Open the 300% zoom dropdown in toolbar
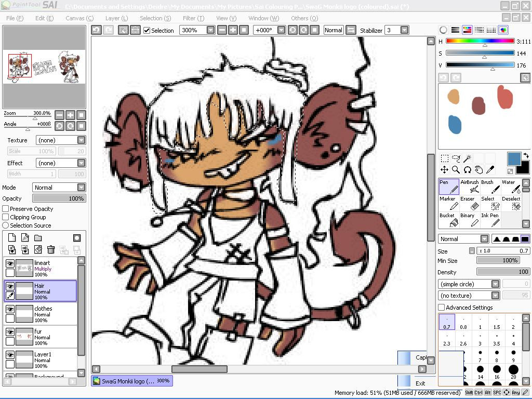The width and height of the screenshot is (532, 399). 211,30
